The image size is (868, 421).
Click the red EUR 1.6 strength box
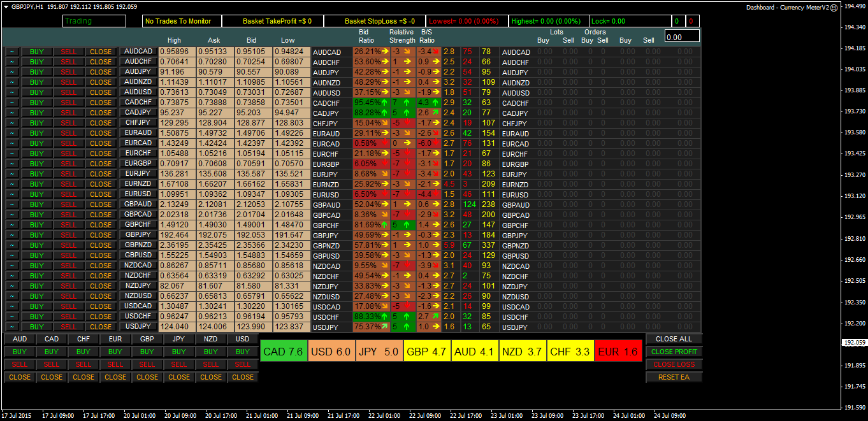618,351
